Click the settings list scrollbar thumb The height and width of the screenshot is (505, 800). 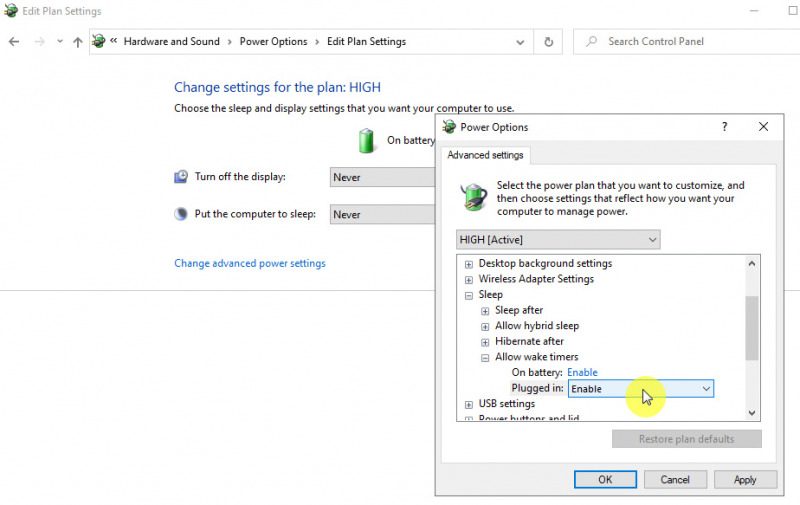point(752,328)
